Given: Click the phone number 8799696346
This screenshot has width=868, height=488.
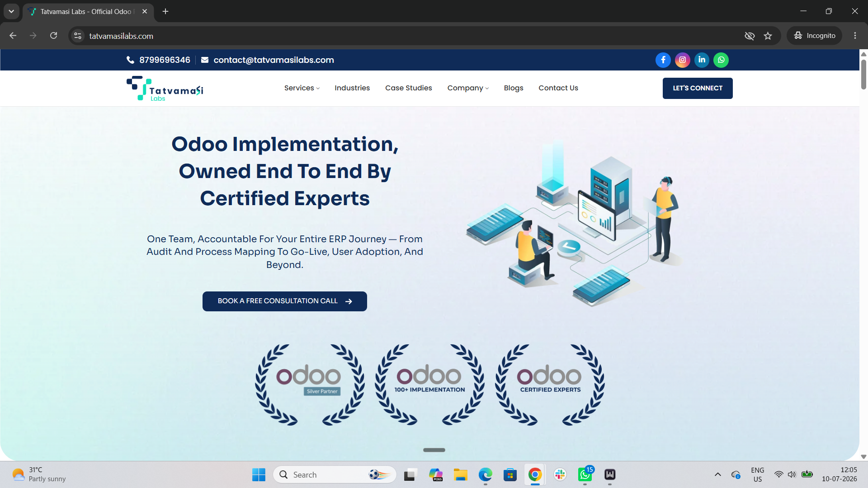Looking at the screenshot, I should point(165,60).
